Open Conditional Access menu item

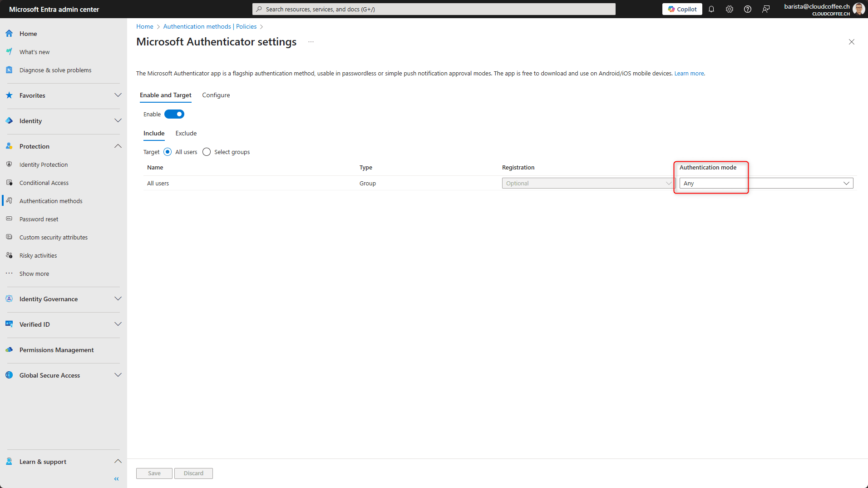click(44, 183)
